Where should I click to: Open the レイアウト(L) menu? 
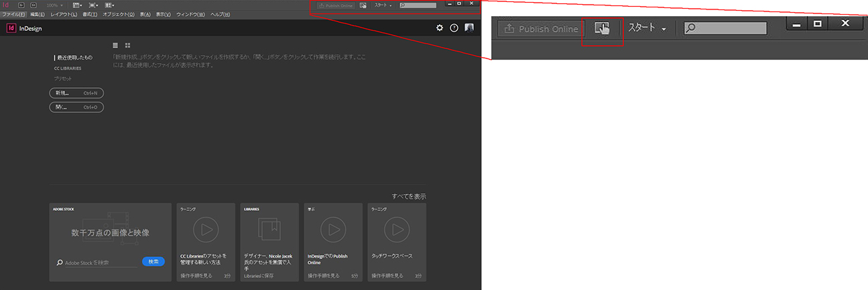tap(64, 14)
